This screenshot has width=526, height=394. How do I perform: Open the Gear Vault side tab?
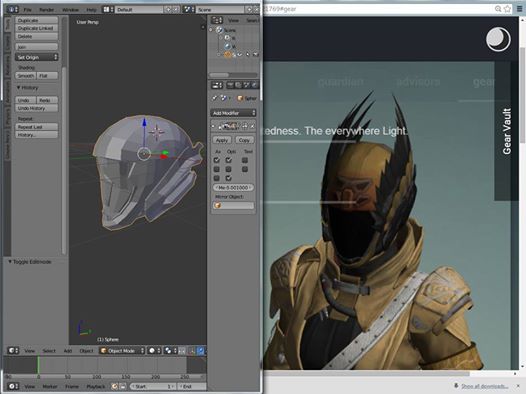pos(507,131)
